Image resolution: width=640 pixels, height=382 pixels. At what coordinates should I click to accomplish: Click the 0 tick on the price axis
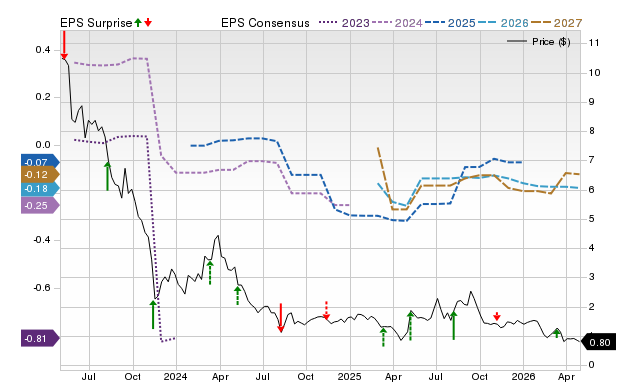pos(591,365)
